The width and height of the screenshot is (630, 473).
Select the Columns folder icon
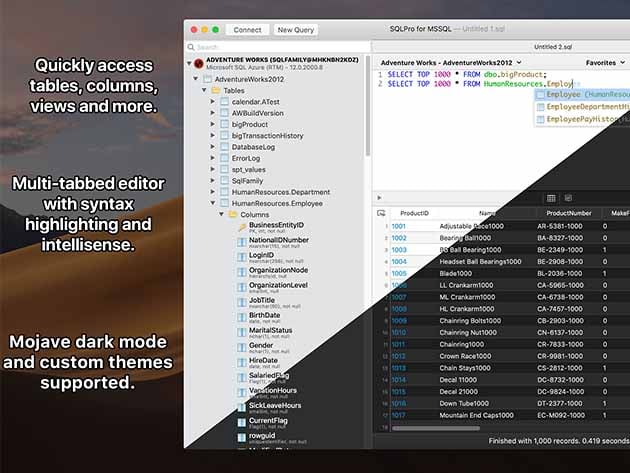[x=232, y=214]
